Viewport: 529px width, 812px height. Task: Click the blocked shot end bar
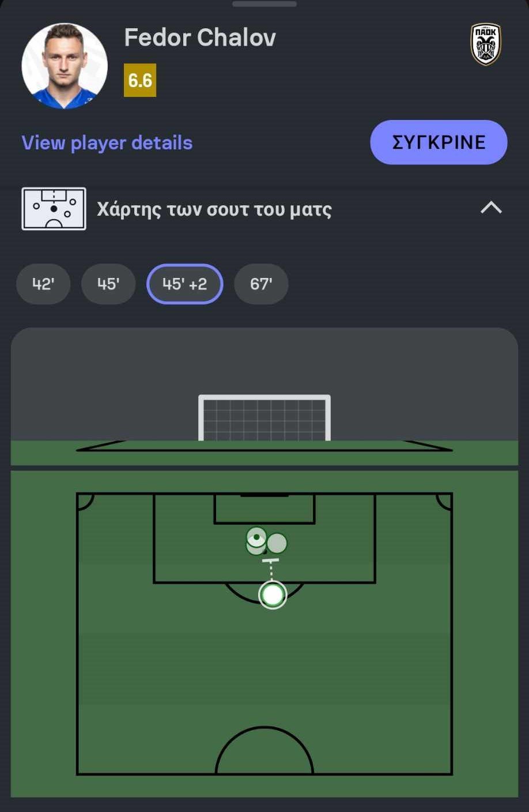[270, 560]
